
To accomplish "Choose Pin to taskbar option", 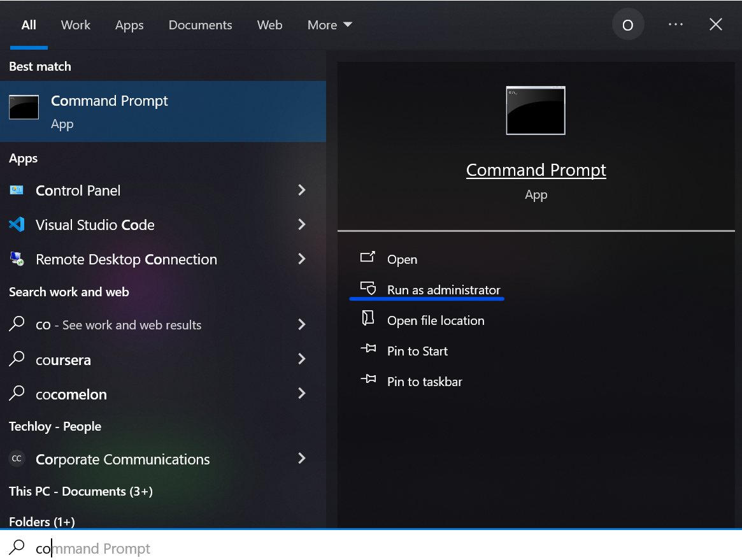I will (424, 382).
